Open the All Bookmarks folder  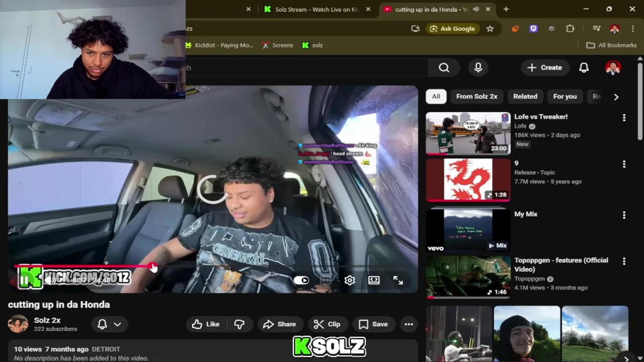612,45
